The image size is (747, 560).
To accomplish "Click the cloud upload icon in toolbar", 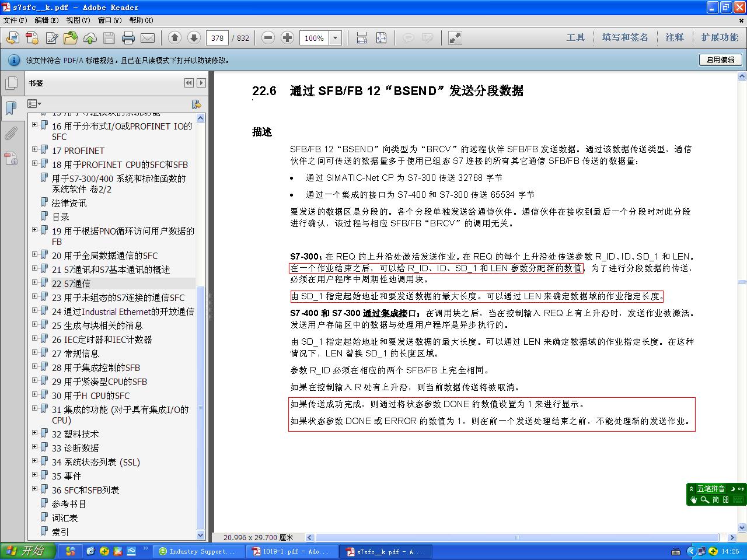I will click(x=90, y=38).
